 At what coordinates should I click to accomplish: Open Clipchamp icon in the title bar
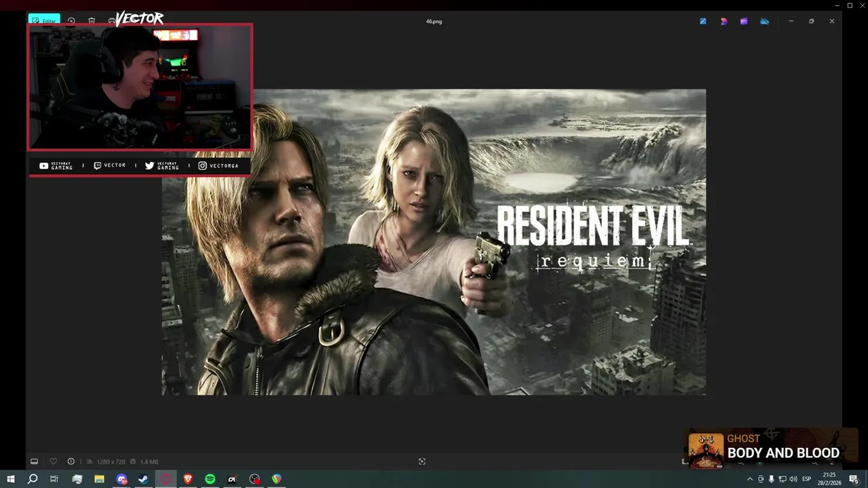744,21
